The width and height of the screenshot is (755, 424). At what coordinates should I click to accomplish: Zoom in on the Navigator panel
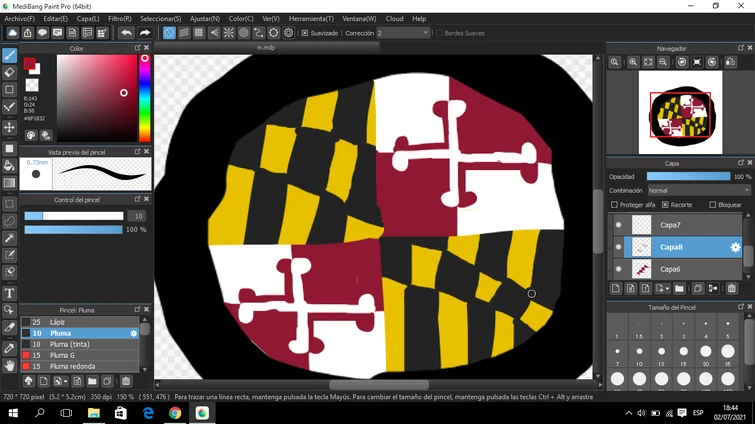coord(633,62)
